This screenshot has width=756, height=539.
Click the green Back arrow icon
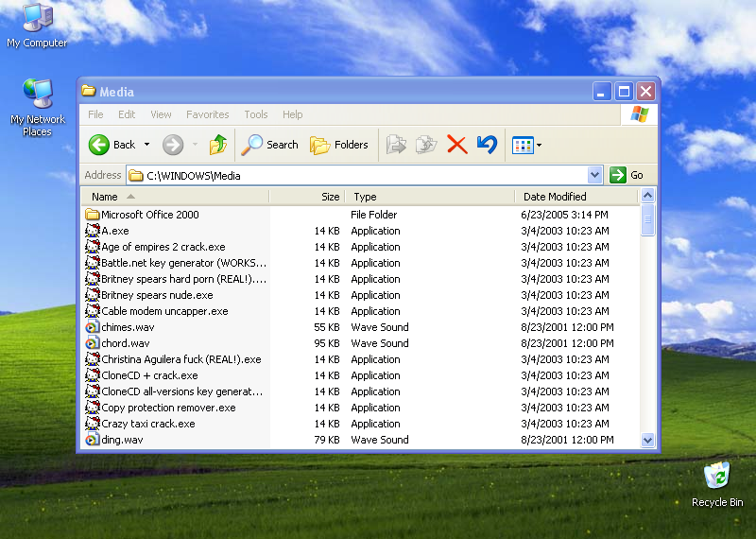click(99, 145)
